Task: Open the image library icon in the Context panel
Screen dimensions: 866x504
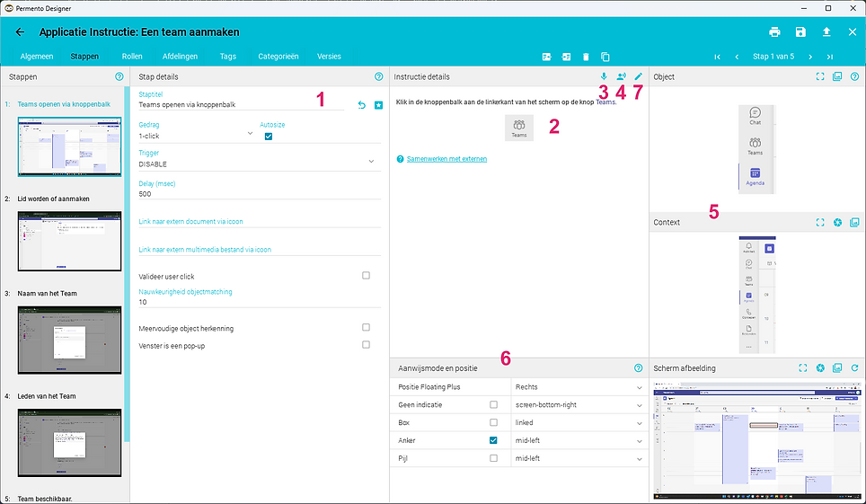Action: coord(855,222)
